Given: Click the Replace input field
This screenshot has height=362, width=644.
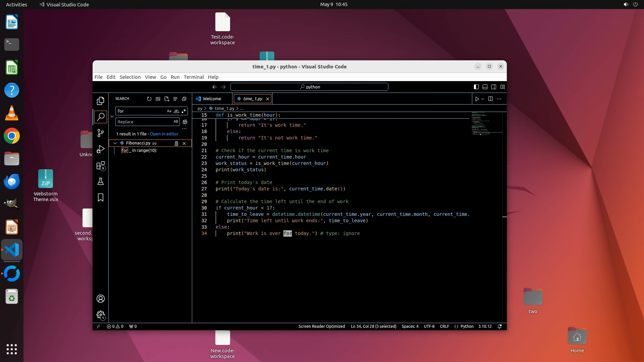Looking at the screenshot, I should 144,122.
